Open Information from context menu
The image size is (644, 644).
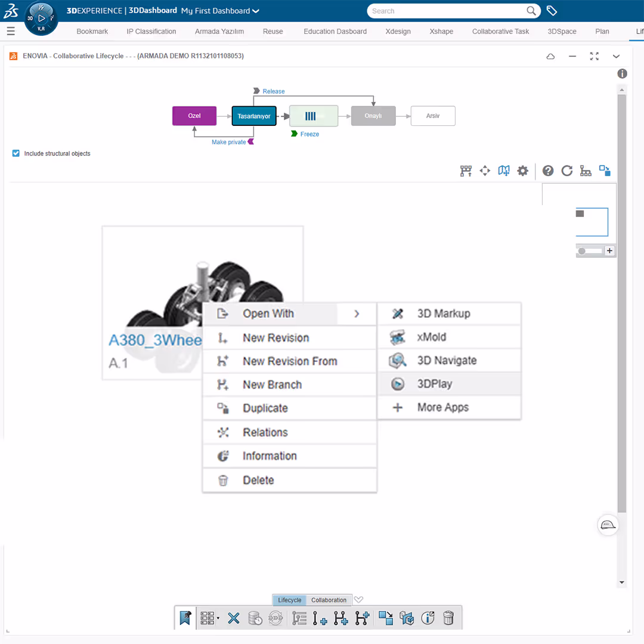coord(290,456)
